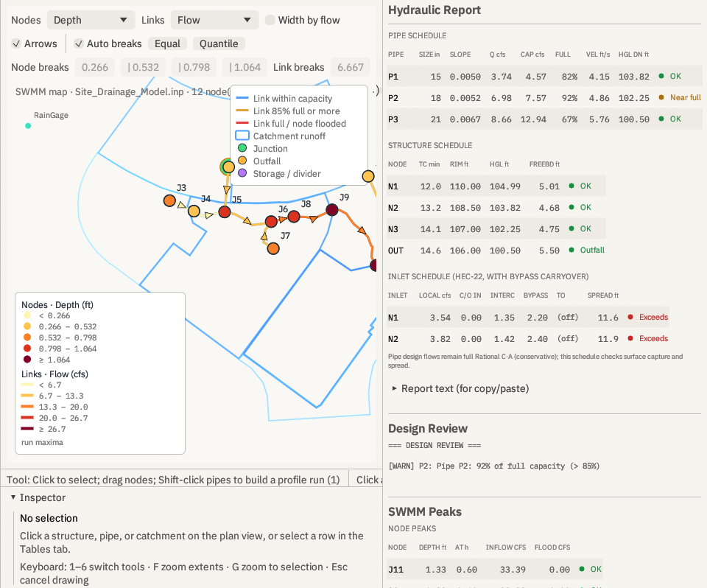This screenshot has width=707, height=588.
Task: Click the 'Tool: Click to select' status bar hint
Action: 173,480
